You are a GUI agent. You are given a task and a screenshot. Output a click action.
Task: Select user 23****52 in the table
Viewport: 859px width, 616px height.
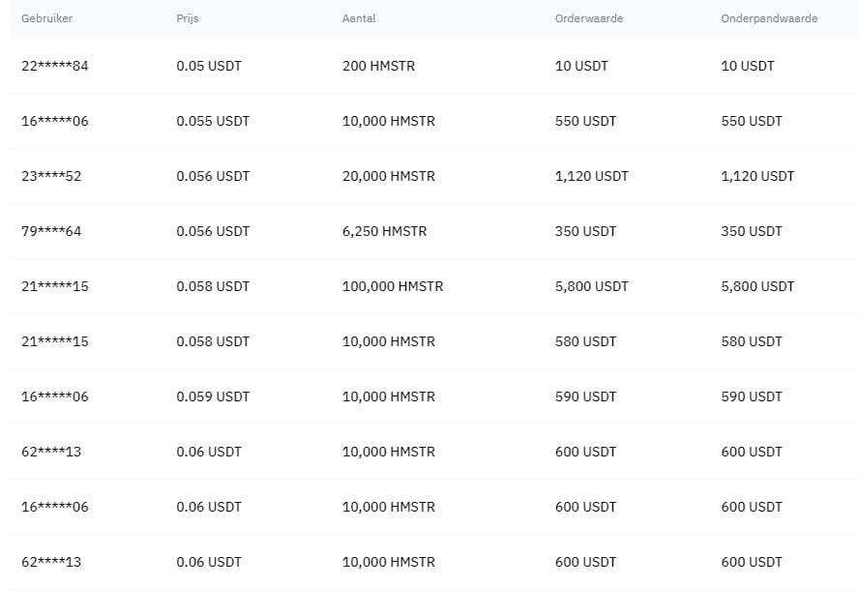click(51, 176)
